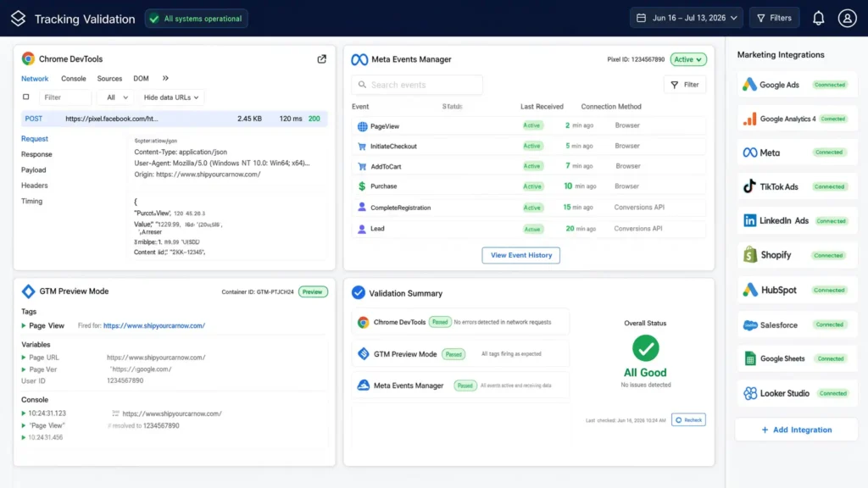Click the CompleteRegistration person icon
This screenshot has height=488, width=868.
[x=362, y=207]
